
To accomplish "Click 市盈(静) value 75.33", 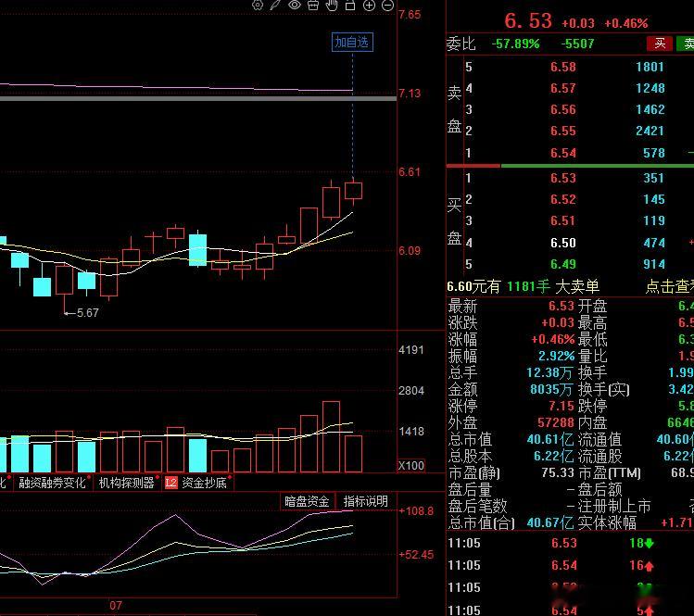I will (x=558, y=472).
